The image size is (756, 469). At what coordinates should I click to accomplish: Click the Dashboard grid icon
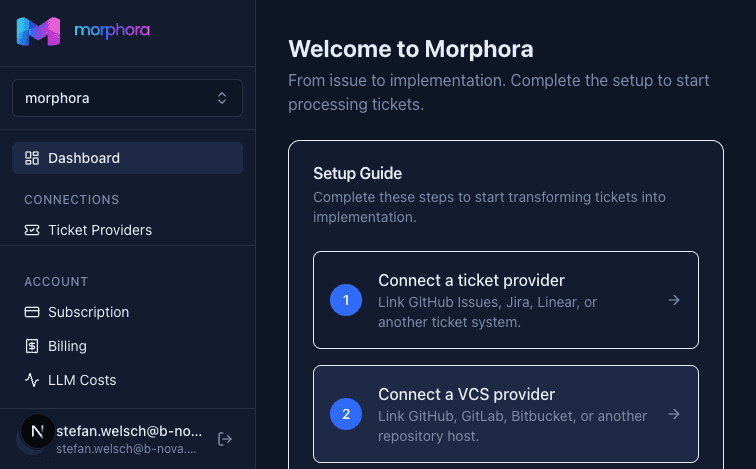pyautogui.click(x=32, y=158)
